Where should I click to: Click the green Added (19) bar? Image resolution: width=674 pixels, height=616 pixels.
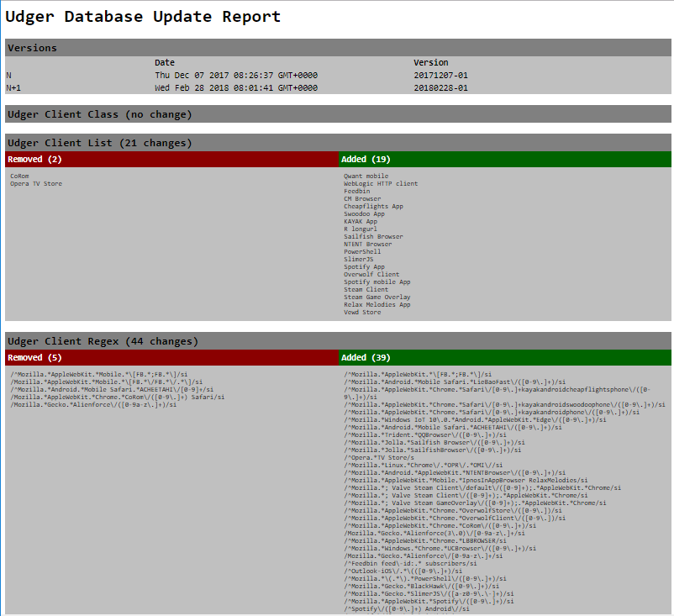click(x=505, y=159)
